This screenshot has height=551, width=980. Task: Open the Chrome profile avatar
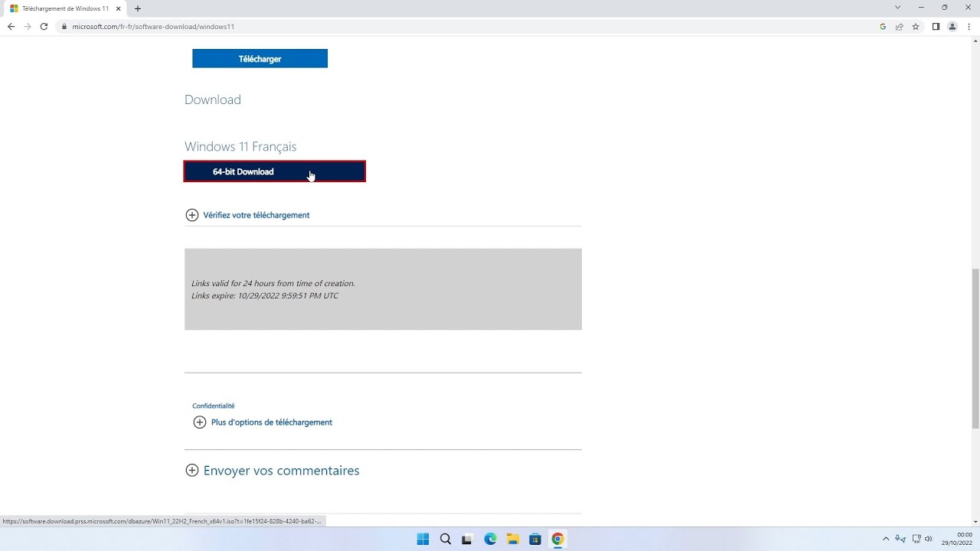[952, 27]
